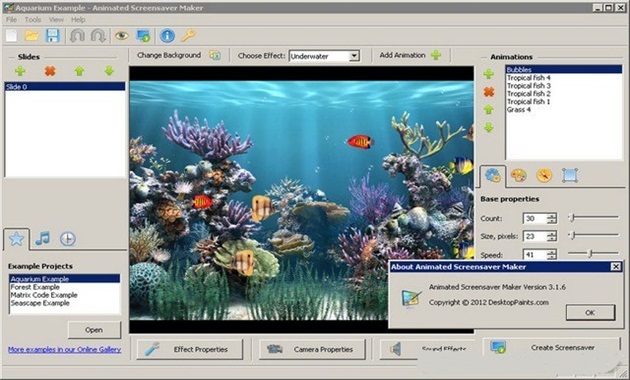The image size is (630, 380).
Task: Open the View menu
Action: (56, 20)
